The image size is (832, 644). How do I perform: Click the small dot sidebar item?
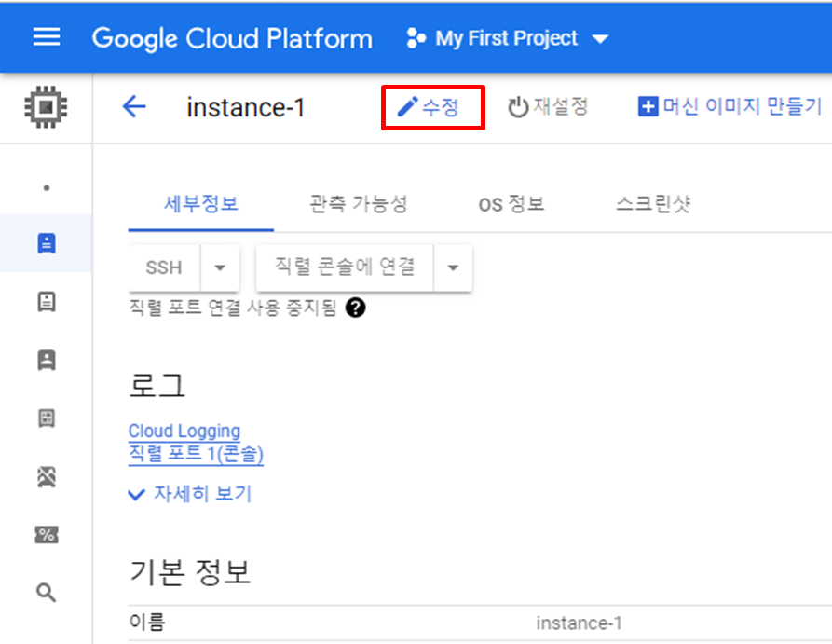click(x=47, y=187)
